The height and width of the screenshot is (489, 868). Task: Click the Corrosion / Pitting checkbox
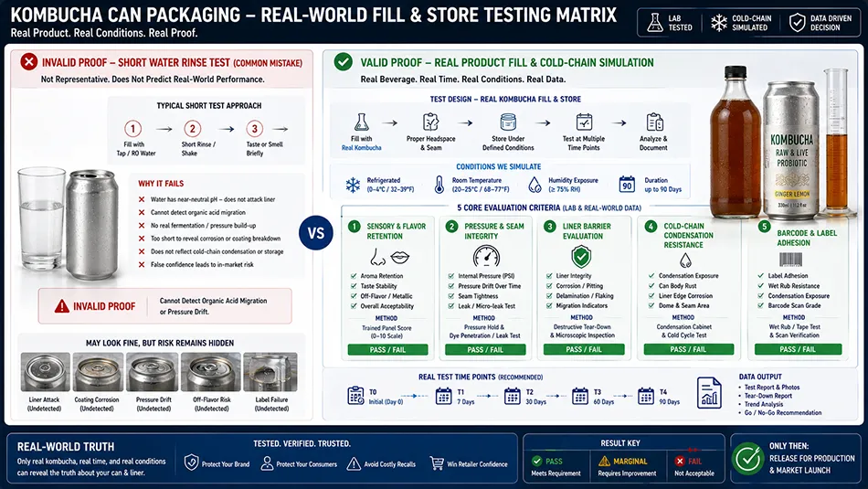(549, 286)
